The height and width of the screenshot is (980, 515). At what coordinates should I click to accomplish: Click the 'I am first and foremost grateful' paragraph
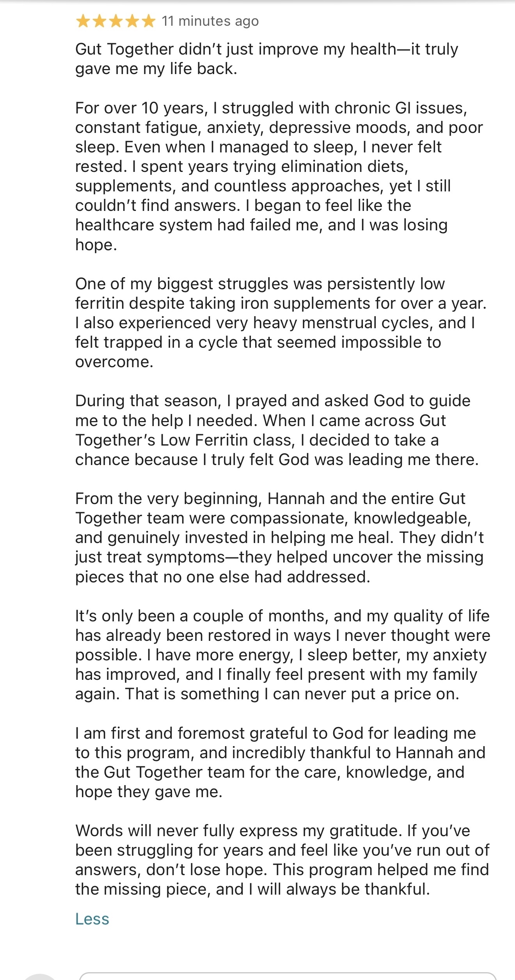click(280, 762)
